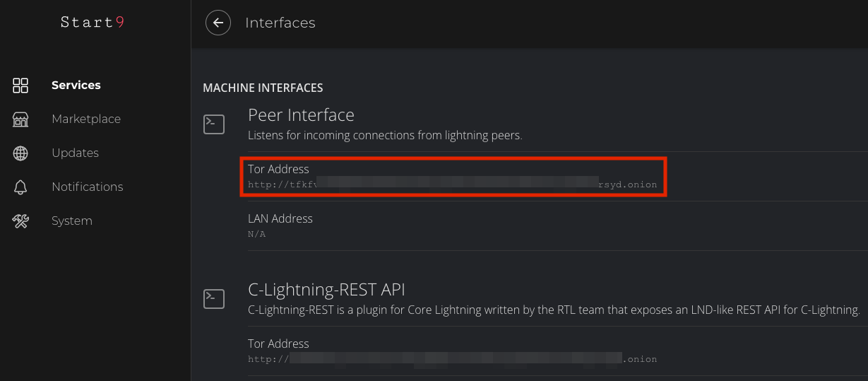Click the C-Lightning-REST API Tor Address

pyautogui.click(x=452, y=351)
